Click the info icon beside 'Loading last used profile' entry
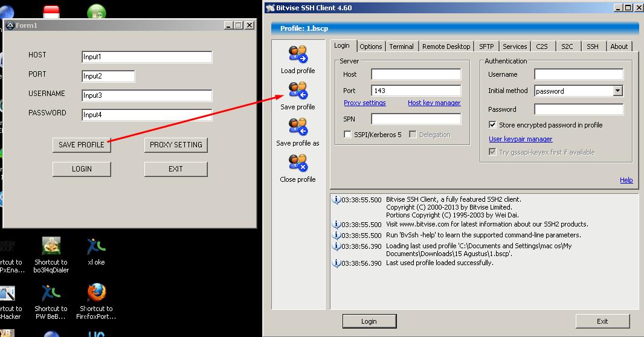644x337 pixels. (x=336, y=246)
